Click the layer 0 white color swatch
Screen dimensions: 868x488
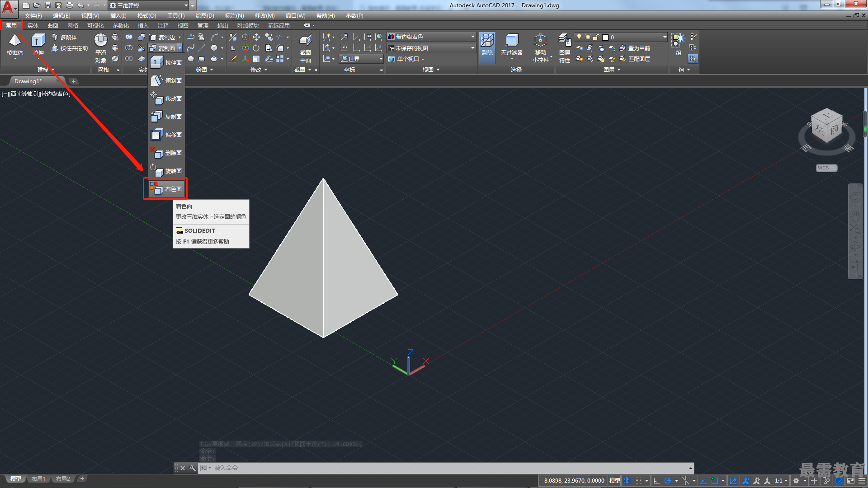point(605,38)
